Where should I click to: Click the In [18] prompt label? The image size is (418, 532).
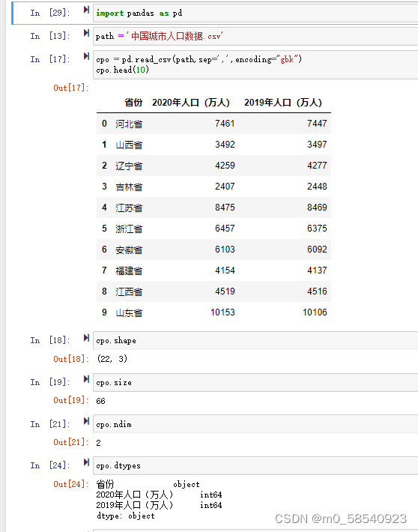click(50, 340)
